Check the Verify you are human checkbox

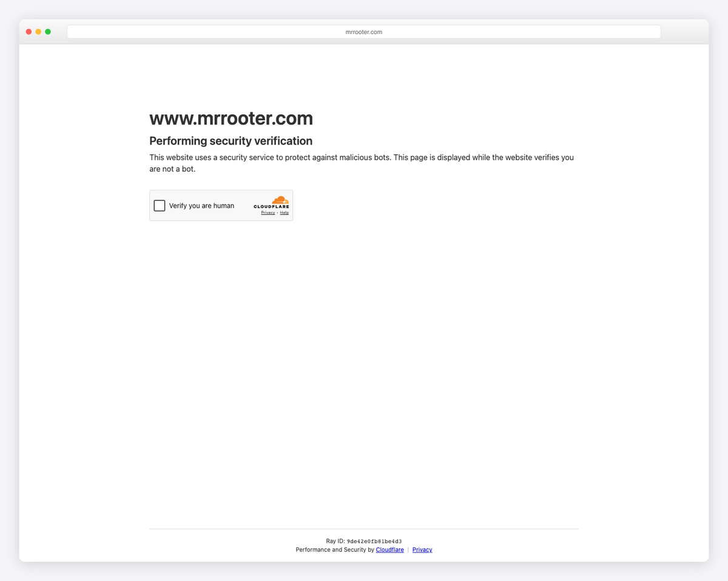pyautogui.click(x=160, y=206)
